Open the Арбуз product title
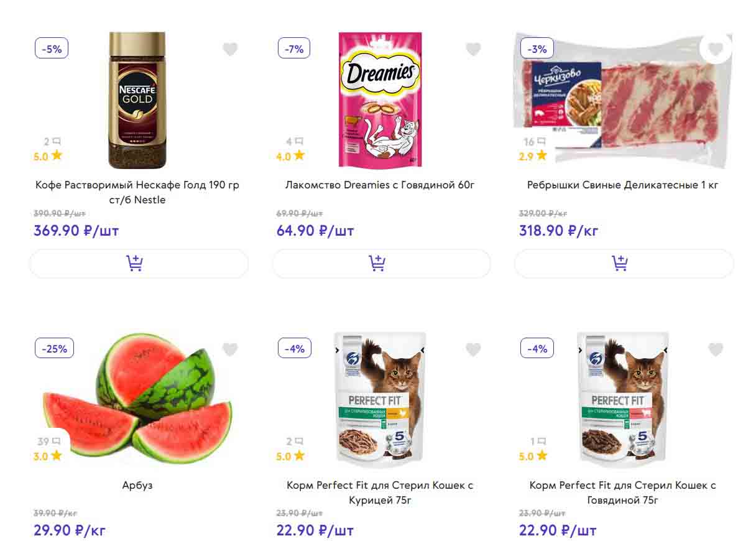The height and width of the screenshot is (541, 756). click(x=137, y=485)
